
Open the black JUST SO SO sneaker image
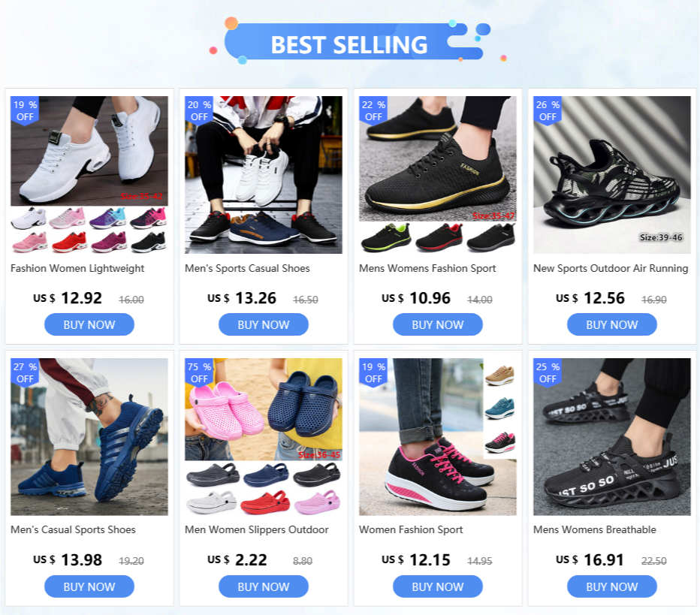[x=611, y=437]
